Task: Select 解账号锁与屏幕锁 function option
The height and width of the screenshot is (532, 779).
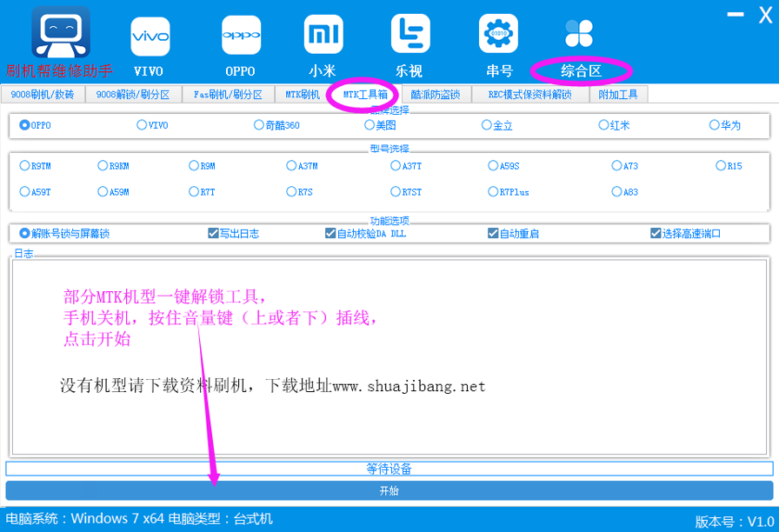Action: click(24, 234)
